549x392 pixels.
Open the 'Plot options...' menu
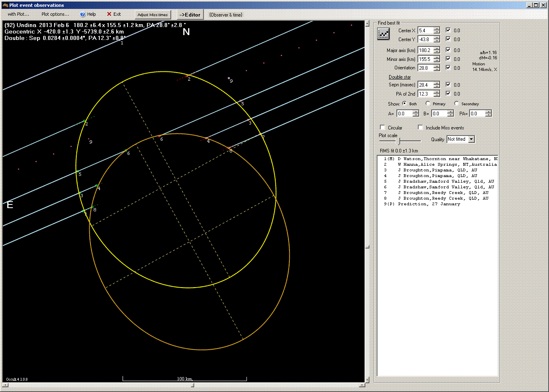click(x=55, y=14)
